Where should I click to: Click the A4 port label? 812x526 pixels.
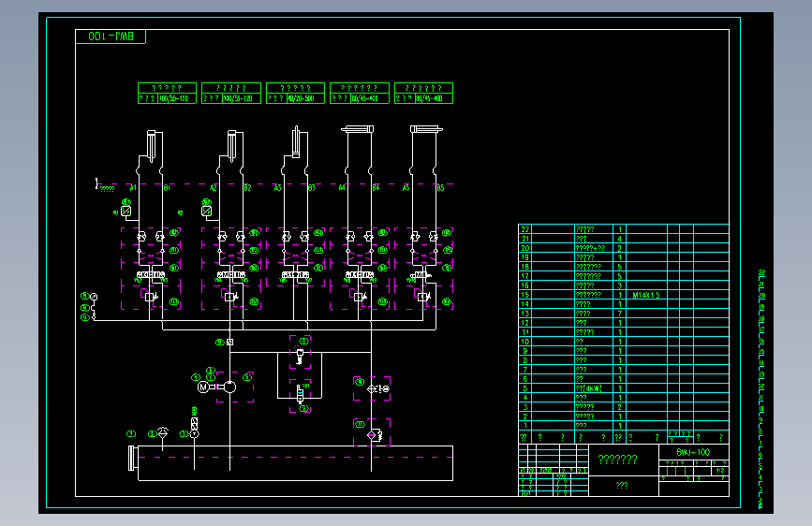click(x=342, y=188)
